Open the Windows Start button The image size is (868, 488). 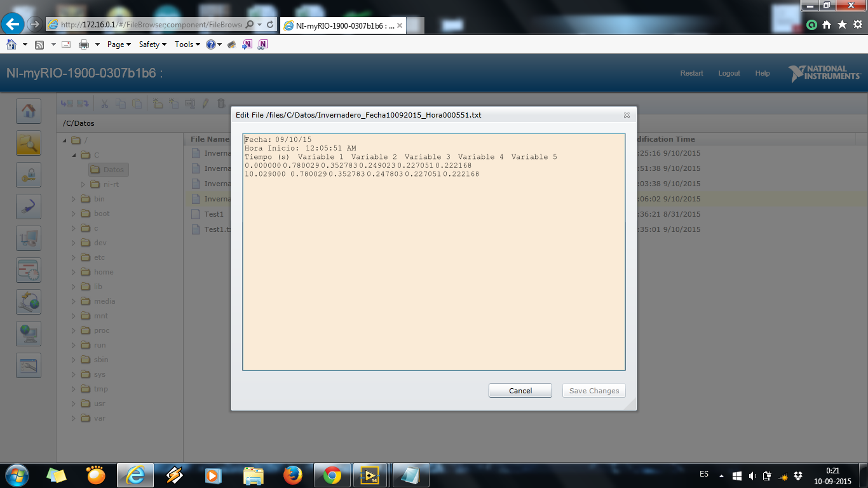pyautogui.click(x=17, y=475)
